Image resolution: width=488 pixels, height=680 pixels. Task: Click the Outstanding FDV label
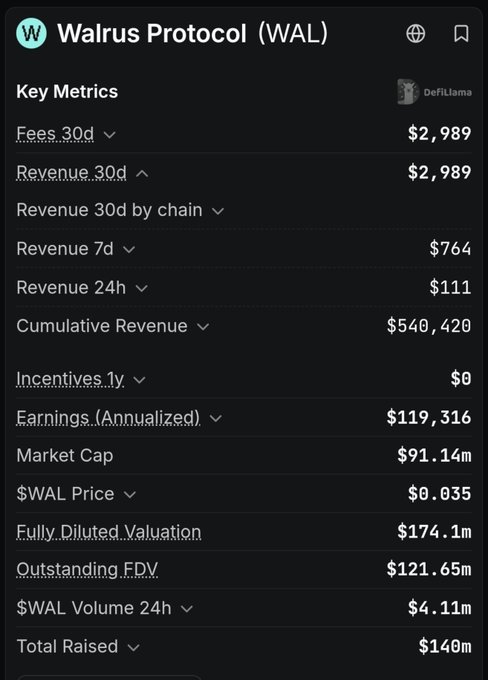pos(87,569)
